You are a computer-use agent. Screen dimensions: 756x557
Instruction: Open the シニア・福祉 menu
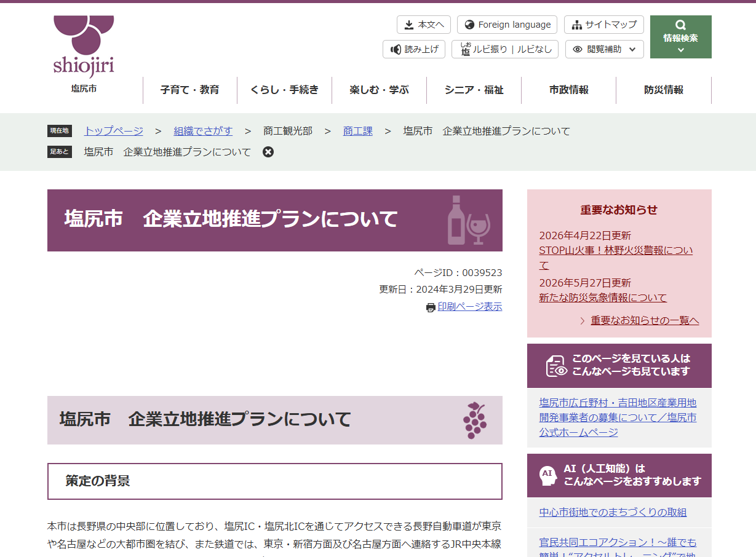pos(474,90)
